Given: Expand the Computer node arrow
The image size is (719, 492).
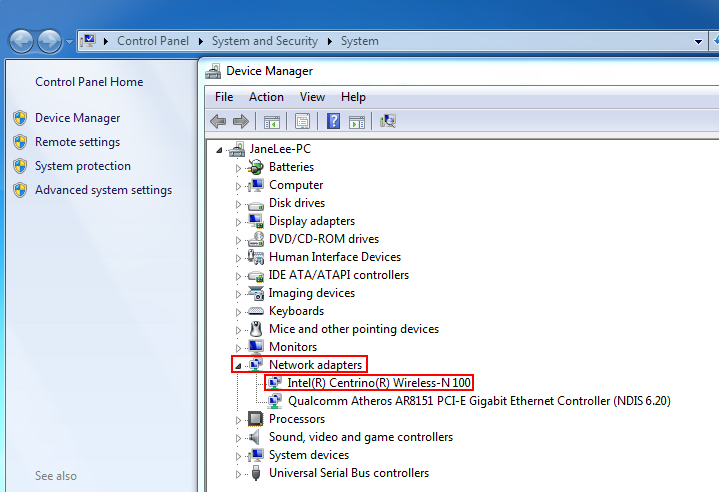Looking at the screenshot, I should [x=238, y=186].
